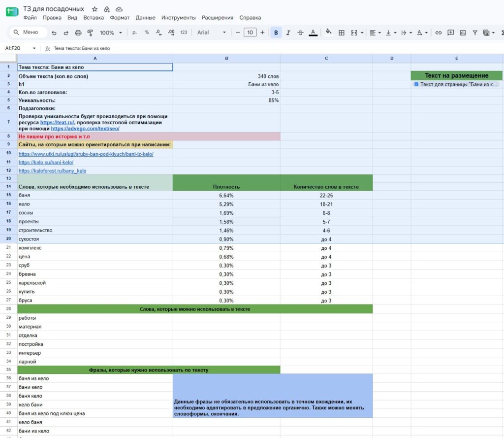Image resolution: width=504 pixels, height=438 pixels.
Task: Search menus in the Меню box
Action: coord(28,32)
